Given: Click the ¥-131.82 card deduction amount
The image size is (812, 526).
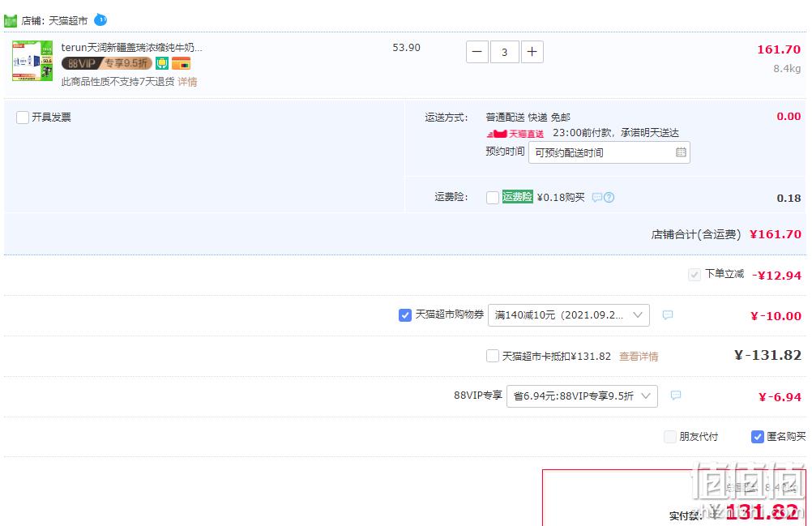Looking at the screenshot, I should click(767, 355).
